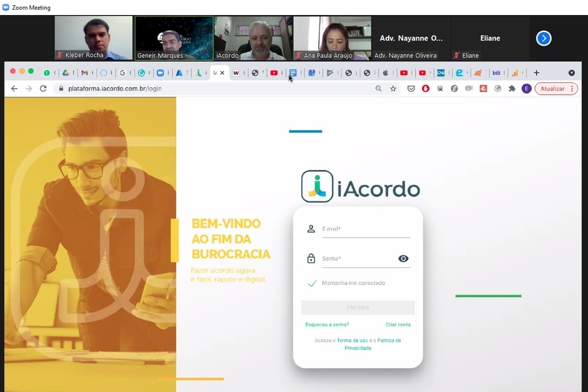This screenshot has height=392, width=588.
Task: Open the 'Termo de uso' link
Action: tap(352, 340)
